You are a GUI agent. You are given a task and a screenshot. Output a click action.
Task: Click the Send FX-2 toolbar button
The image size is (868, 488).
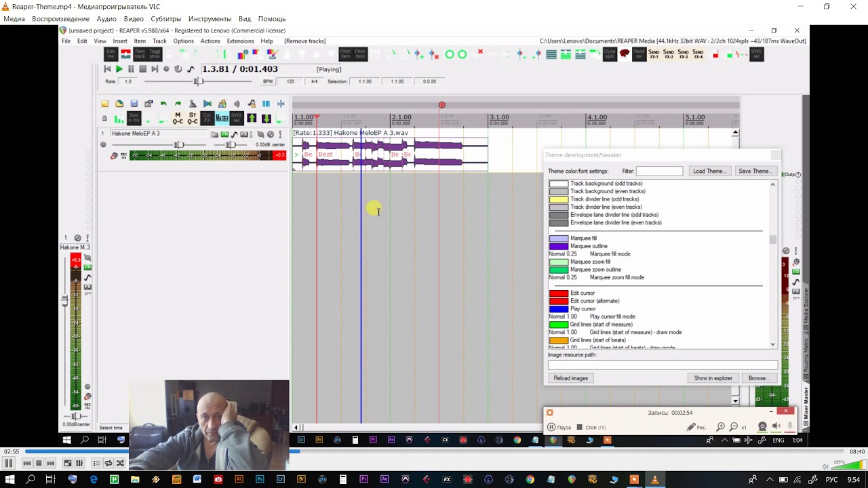(x=669, y=54)
